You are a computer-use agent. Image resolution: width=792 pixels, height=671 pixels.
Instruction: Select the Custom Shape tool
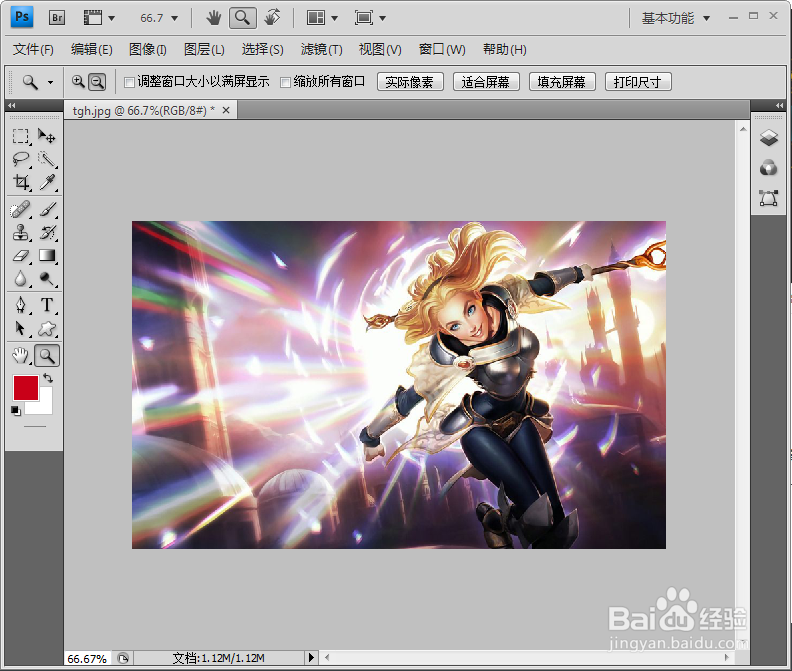[47, 328]
